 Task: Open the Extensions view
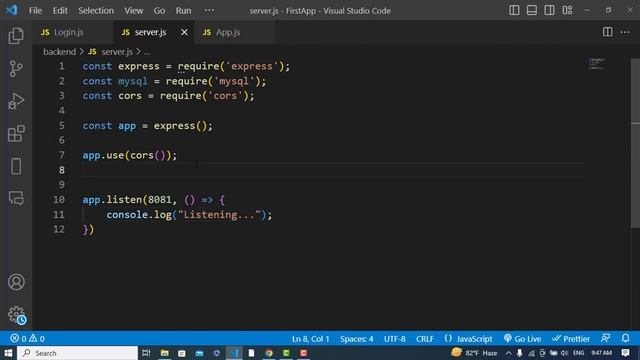tap(16, 134)
